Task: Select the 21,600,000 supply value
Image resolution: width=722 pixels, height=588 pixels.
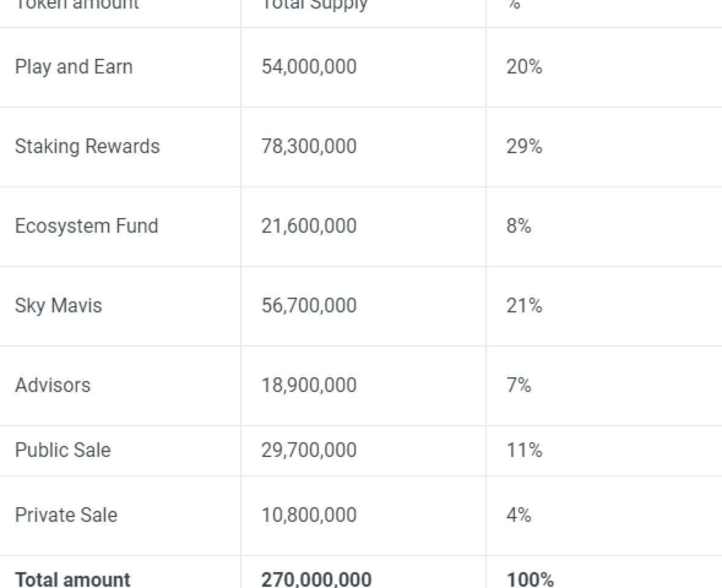Action: (x=309, y=226)
